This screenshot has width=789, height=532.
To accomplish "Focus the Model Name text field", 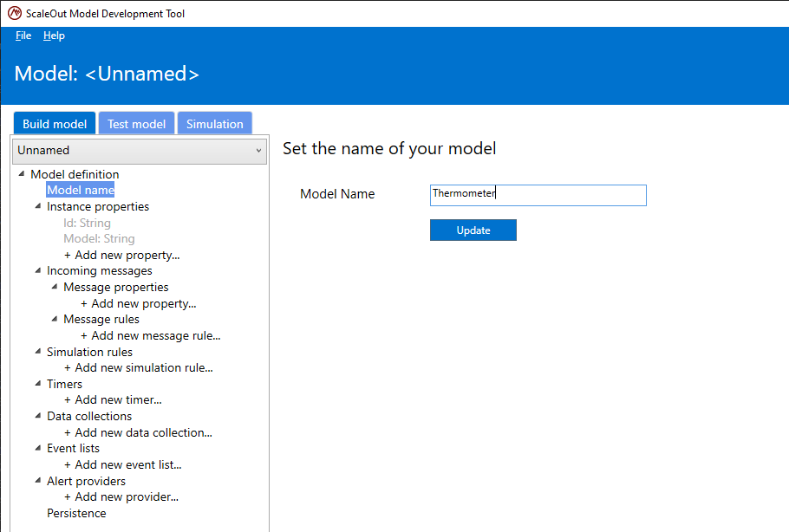I will click(x=538, y=195).
